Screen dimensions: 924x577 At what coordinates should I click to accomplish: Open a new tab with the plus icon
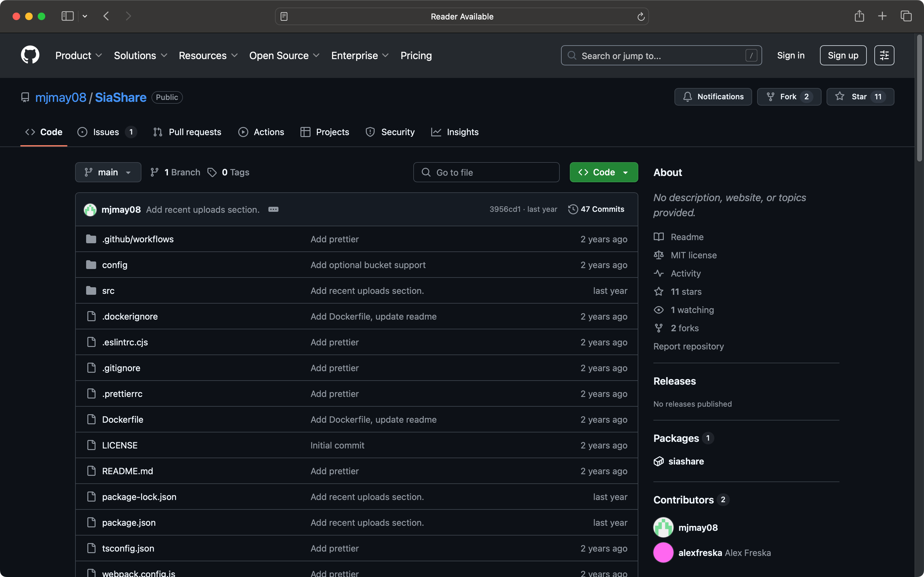(x=883, y=16)
